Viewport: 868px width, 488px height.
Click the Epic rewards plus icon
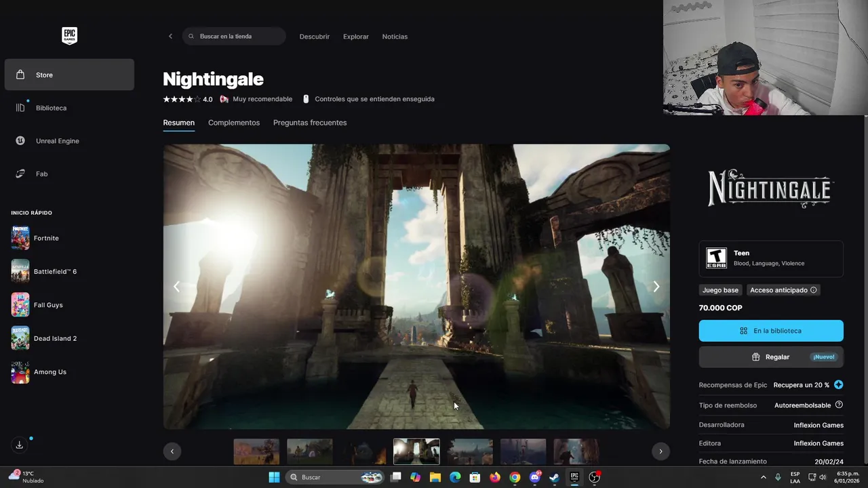coord(839,385)
